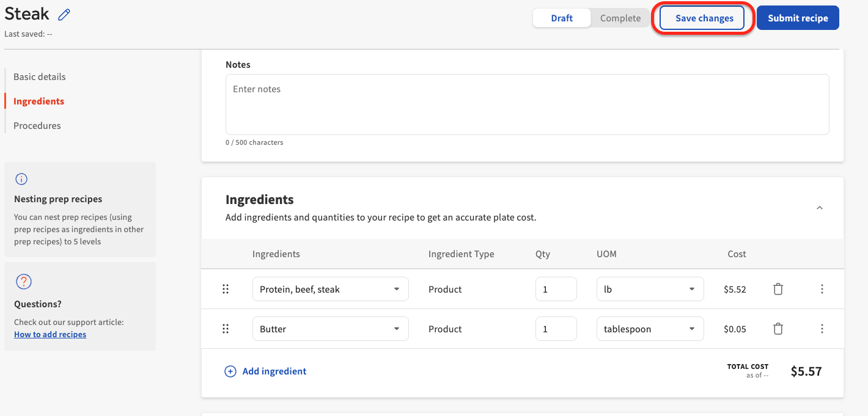868x416 pixels.
Task: Open the Protein, beef, steak ingredient dropdown
Action: pos(330,290)
